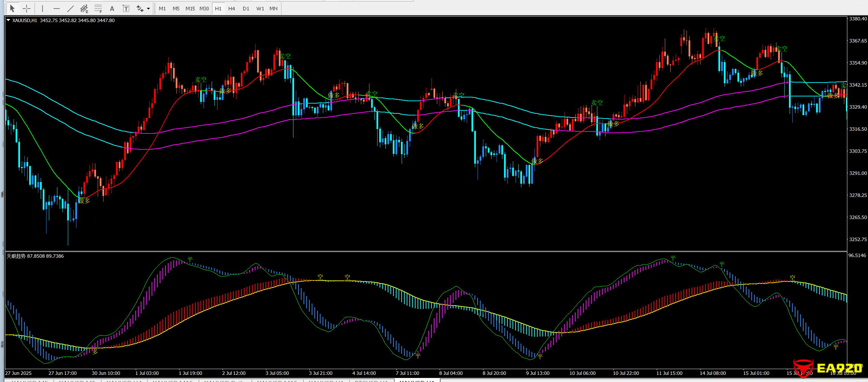Switch chart to H4 timeframe
This screenshot has height=382, width=868.
[x=232, y=8]
